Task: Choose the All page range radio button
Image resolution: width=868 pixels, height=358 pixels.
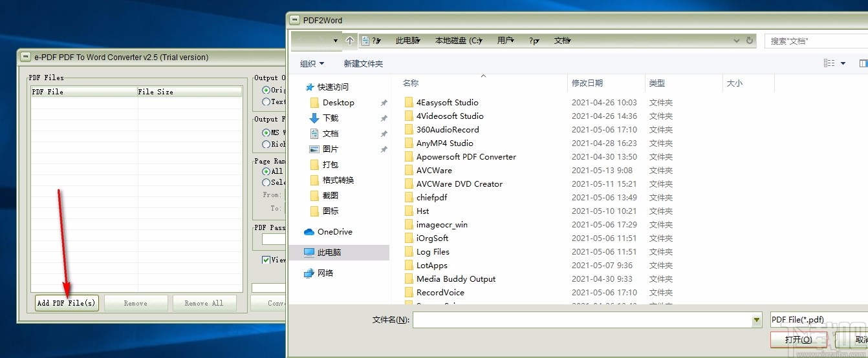Action: click(x=266, y=171)
